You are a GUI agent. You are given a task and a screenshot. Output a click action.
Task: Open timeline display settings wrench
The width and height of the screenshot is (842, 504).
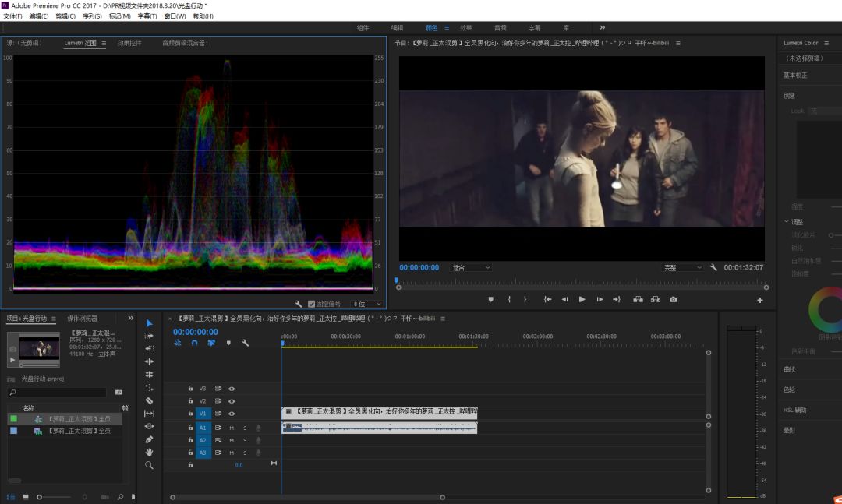[x=246, y=343]
